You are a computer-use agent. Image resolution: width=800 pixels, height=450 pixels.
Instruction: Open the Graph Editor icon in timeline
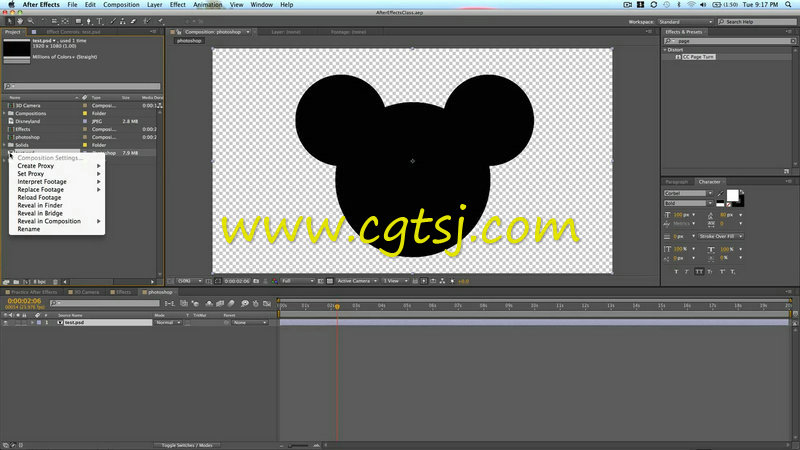click(x=266, y=304)
